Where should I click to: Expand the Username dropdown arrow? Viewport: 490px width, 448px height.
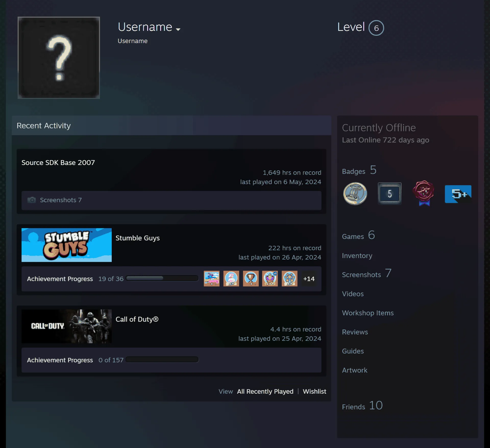(178, 29)
